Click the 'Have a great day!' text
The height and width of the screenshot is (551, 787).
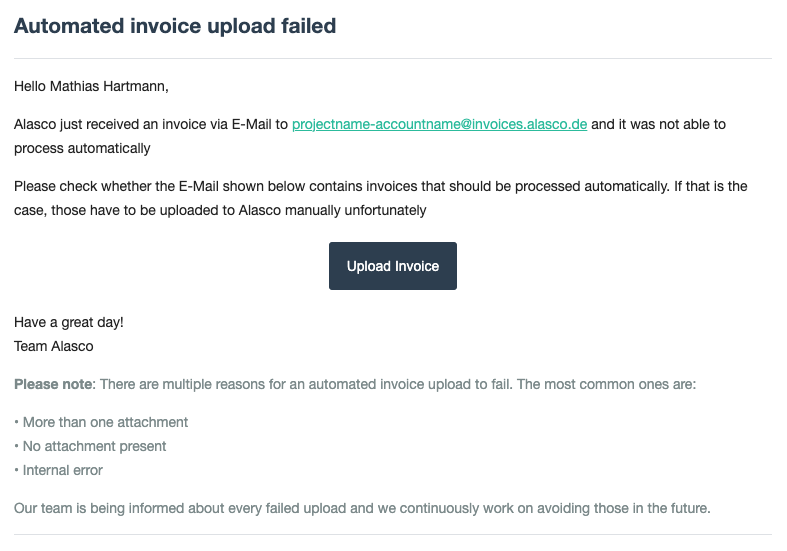69,323
